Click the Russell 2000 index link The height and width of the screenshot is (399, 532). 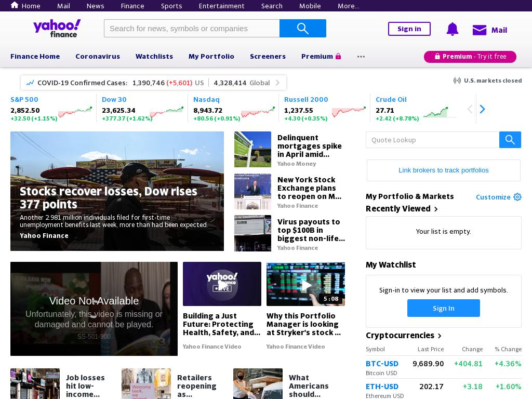306,99
